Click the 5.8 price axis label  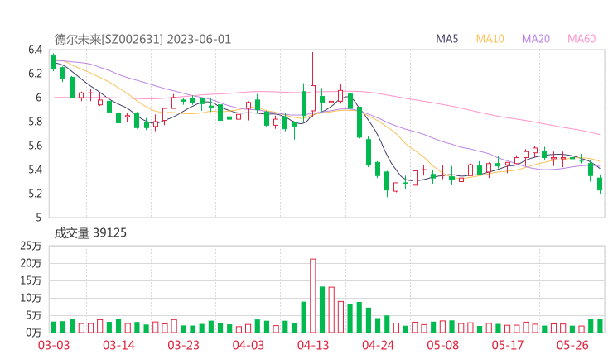[x=35, y=122]
